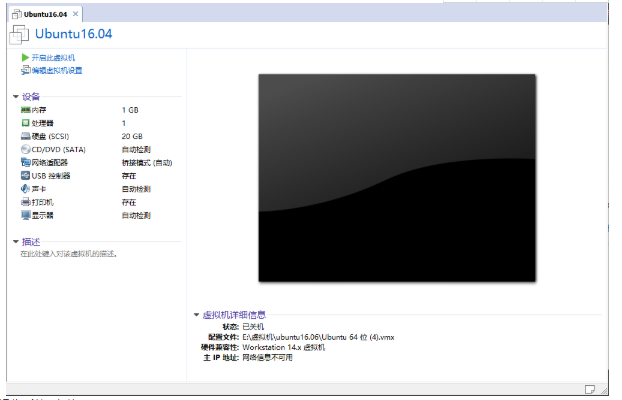
Task: Click the .vmx configuration file path
Action: (x=318, y=337)
